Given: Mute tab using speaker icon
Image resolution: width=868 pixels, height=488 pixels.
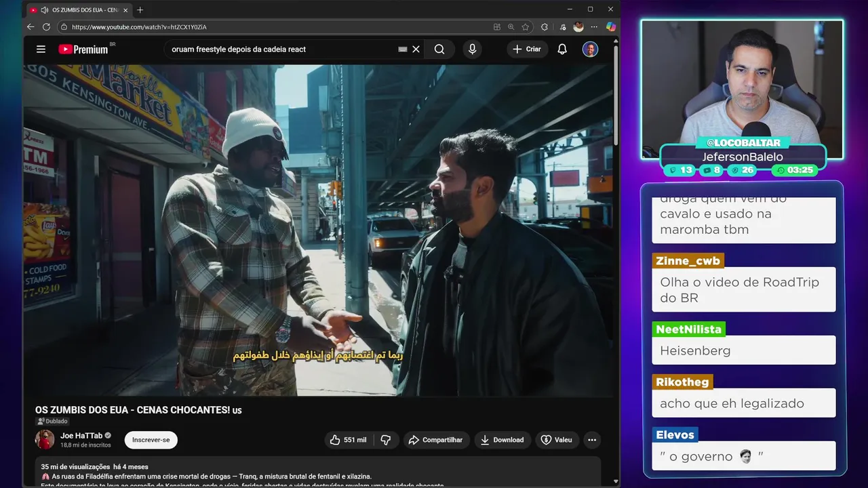Looking at the screenshot, I should coord(45,10).
